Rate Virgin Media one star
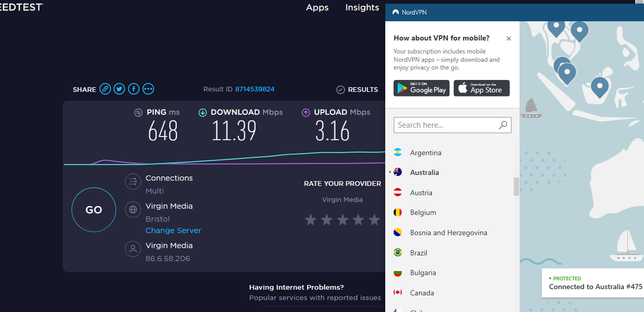This screenshot has width=644, height=312. pyautogui.click(x=311, y=220)
